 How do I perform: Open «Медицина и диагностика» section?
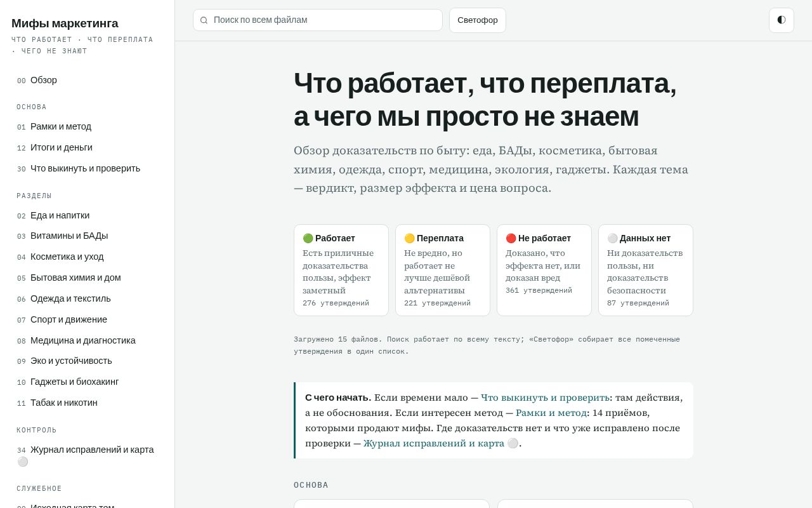[87, 340]
